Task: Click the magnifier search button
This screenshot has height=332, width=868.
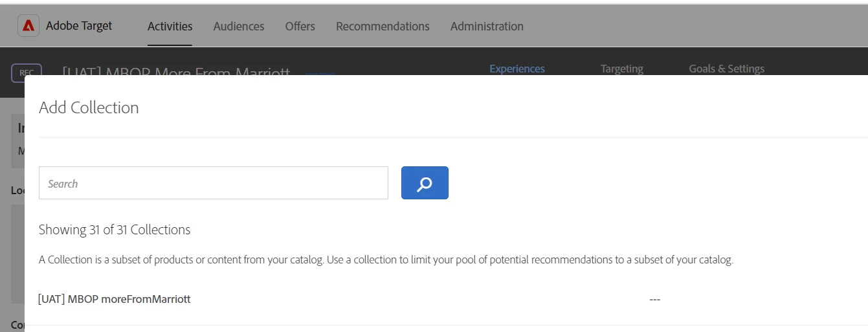Action: pos(425,183)
